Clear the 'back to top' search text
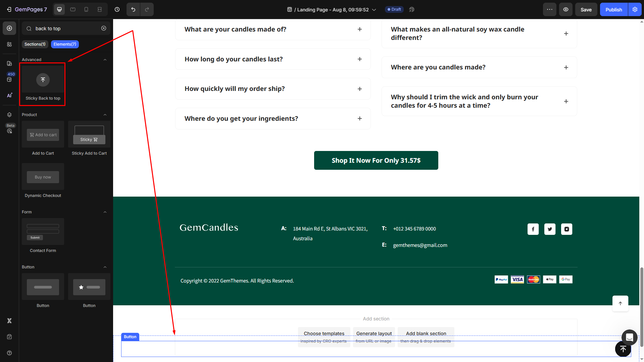The height and width of the screenshot is (362, 644). click(x=104, y=29)
